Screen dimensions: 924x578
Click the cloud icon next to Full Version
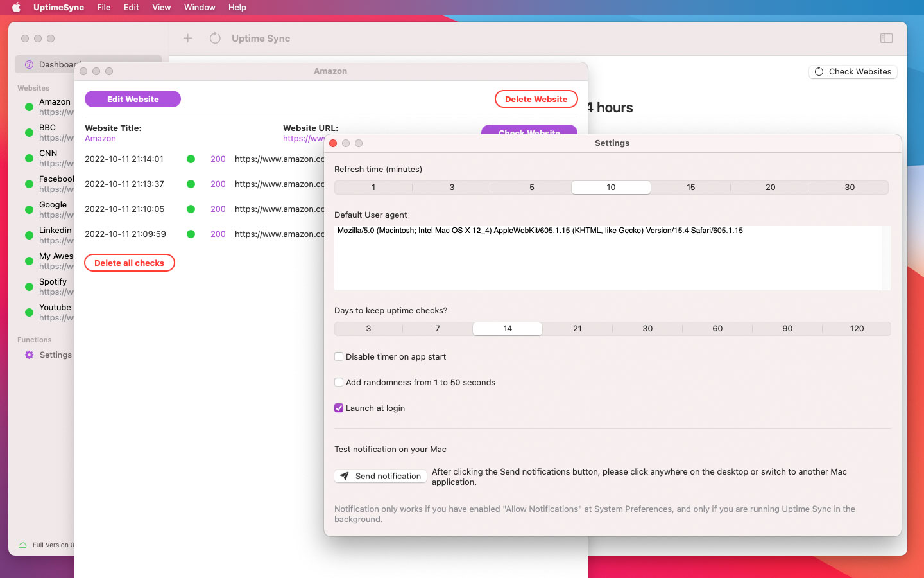[x=22, y=545]
